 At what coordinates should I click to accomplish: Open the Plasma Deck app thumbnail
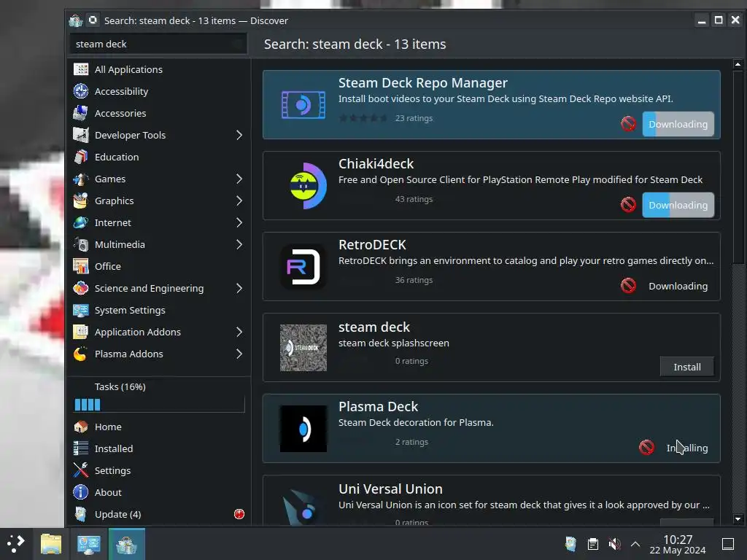point(303,429)
